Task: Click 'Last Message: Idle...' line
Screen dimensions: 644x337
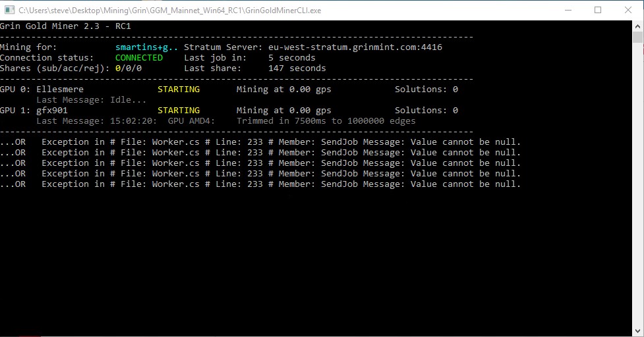Action: (91, 100)
